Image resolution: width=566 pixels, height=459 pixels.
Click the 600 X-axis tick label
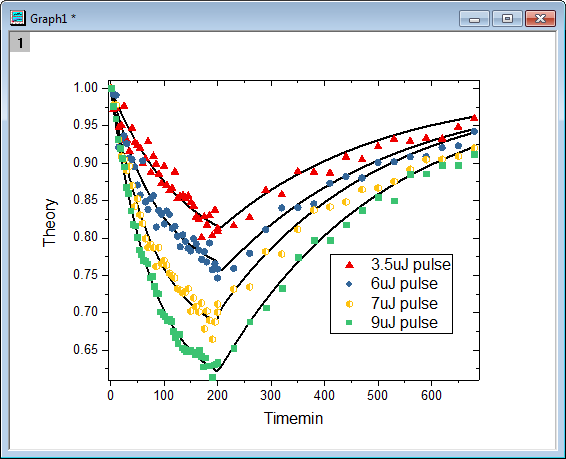pos(431,396)
